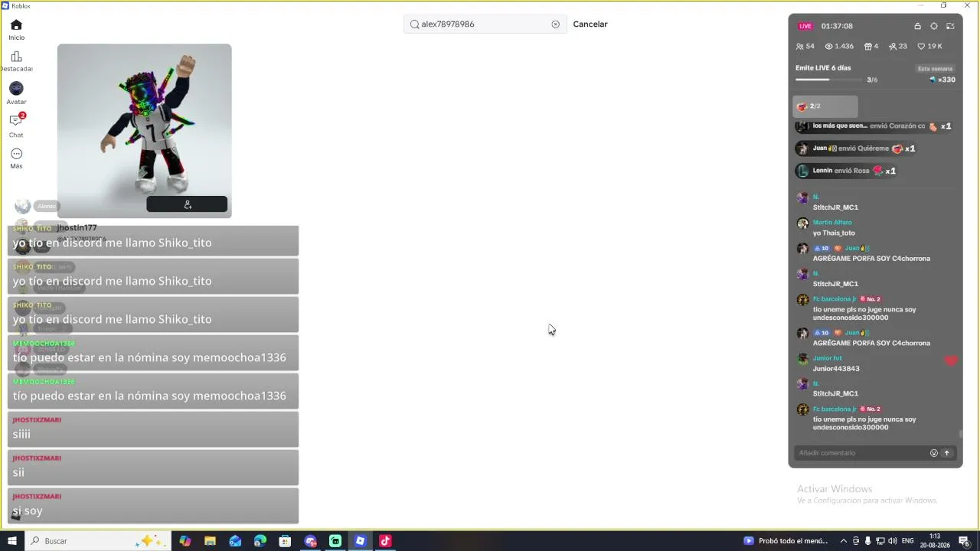Click Añadir comentario input field
This screenshot has height=551, width=980.
(x=861, y=453)
